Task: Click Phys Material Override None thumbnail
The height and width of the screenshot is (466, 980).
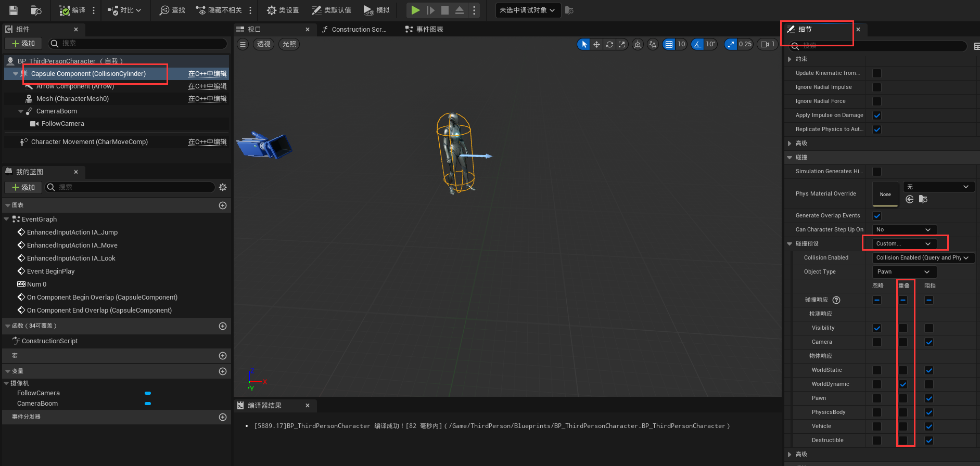Action: coord(885,193)
